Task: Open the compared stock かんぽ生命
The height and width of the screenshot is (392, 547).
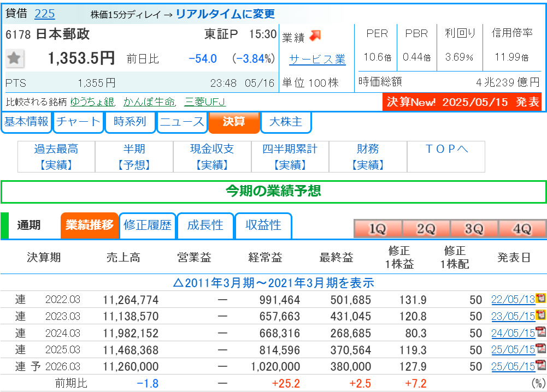Action: [x=150, y=102]
